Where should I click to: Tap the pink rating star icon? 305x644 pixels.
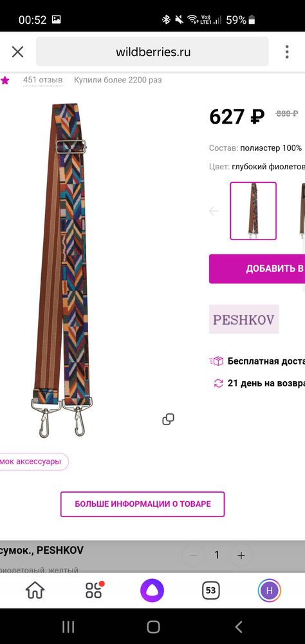coord(5,80)
